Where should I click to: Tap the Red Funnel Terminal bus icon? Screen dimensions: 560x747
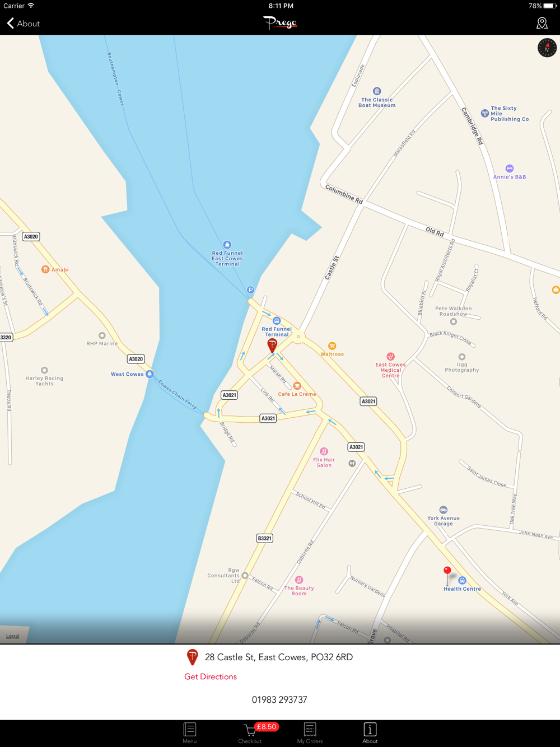[x=277, y=321]
